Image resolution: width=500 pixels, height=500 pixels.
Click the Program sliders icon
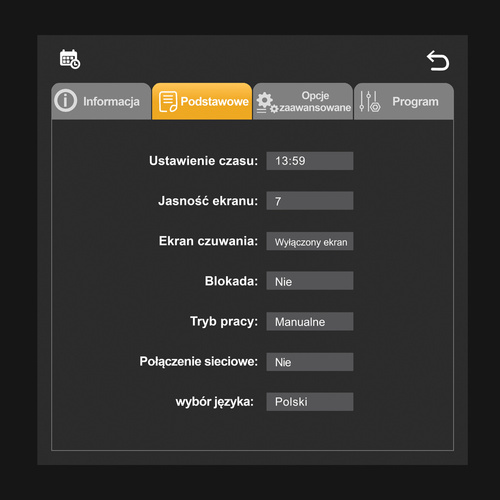370,101
